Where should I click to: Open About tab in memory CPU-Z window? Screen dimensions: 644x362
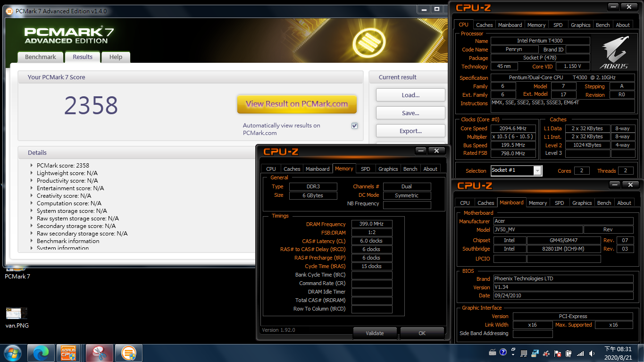(430, 169)
